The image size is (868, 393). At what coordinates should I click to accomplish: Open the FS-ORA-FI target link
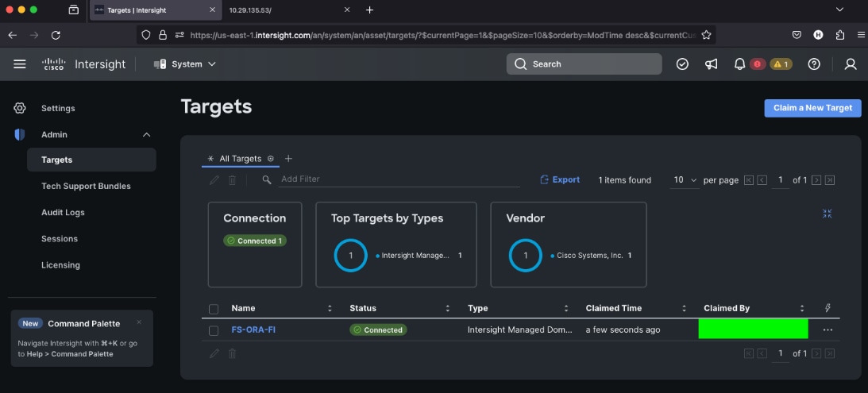(253, 329)
